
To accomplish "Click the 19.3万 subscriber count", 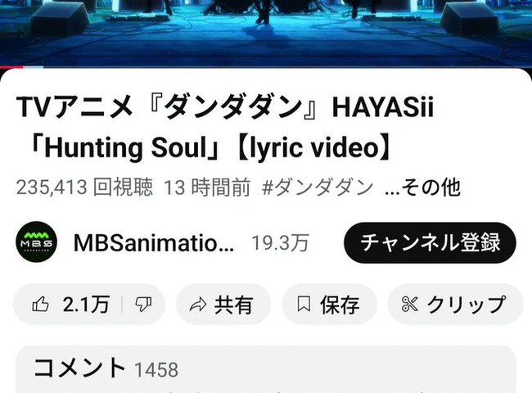I will pos(280,242).
